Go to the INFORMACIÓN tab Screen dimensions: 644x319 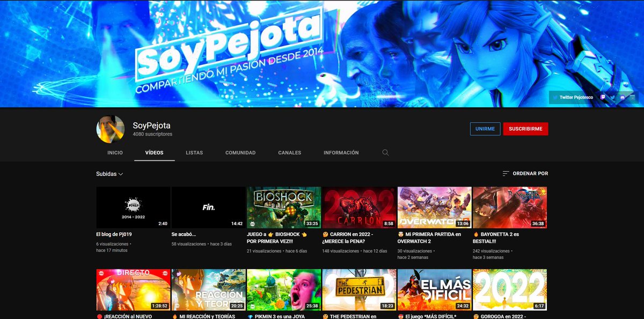[341, 153]
